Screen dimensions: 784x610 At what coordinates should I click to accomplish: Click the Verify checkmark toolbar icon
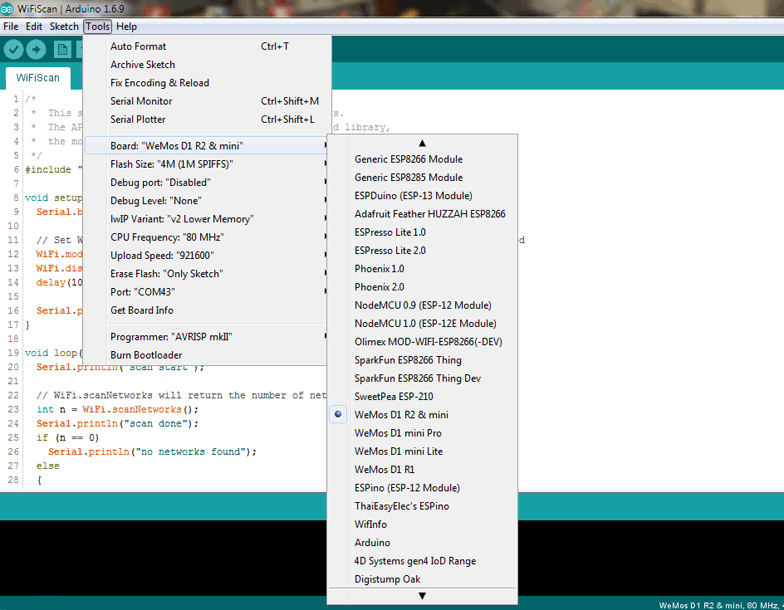pyautogui.click(x=14, y=50)
